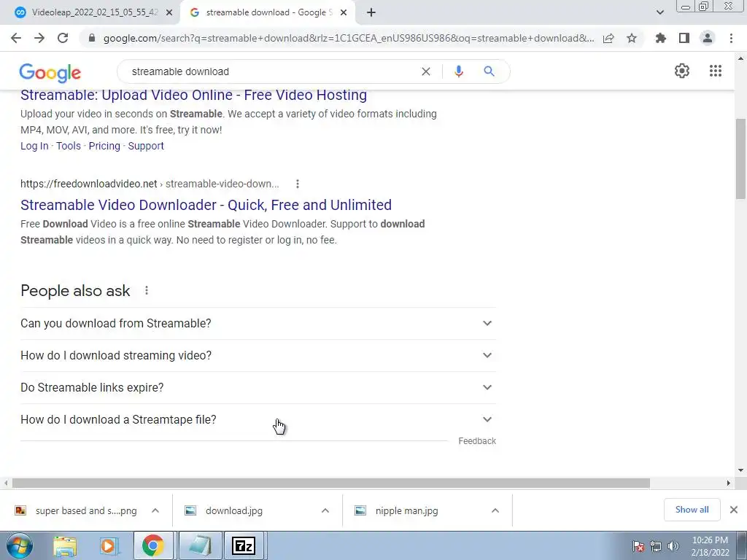
Task: Open the Windows Start menu
Action: coord(19,545)
